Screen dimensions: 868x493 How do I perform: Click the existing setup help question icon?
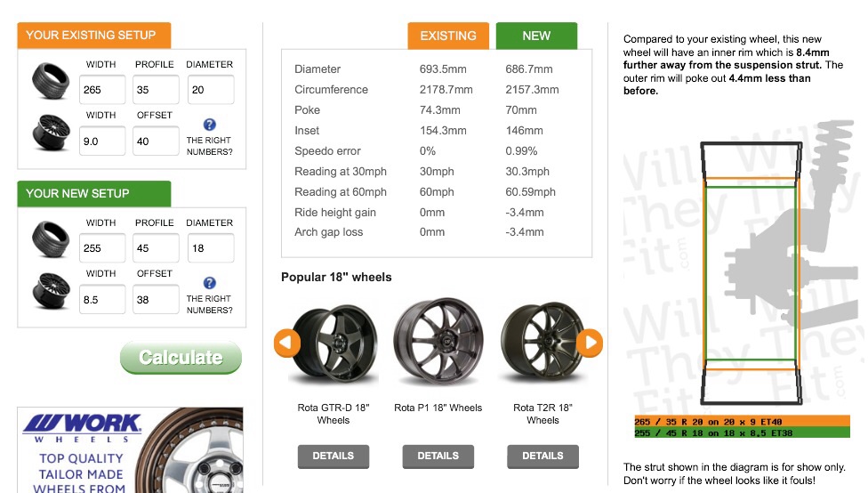click(x=209, y=125)
